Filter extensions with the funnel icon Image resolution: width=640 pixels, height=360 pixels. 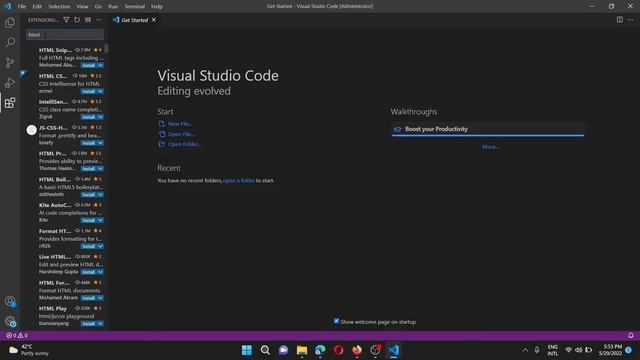(66, 20)
